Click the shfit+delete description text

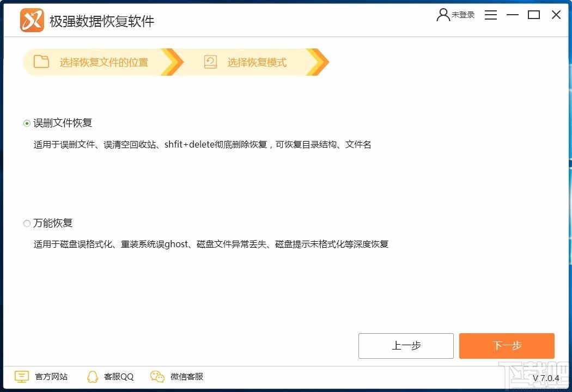tap(203, 144)
